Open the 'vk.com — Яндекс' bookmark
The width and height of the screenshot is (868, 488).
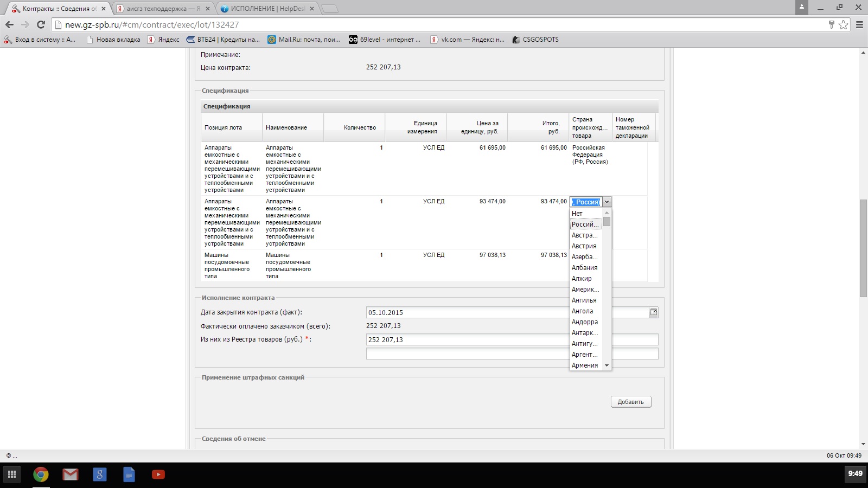click(467, 40)
